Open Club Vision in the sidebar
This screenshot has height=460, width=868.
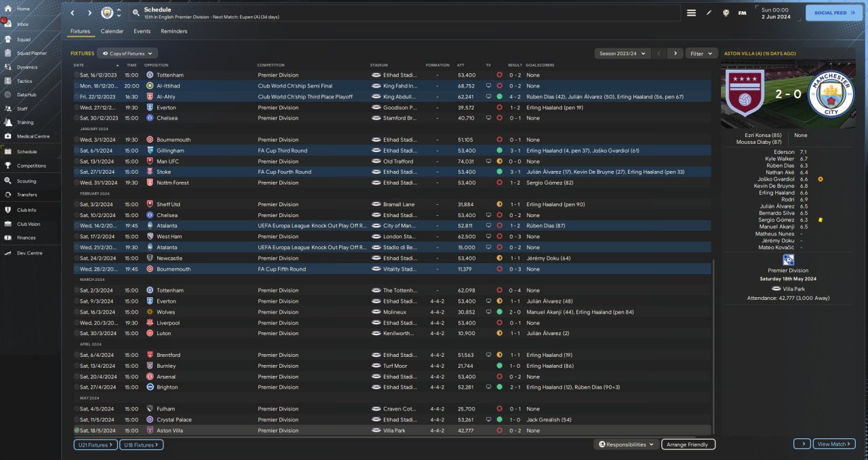(28, 224)
